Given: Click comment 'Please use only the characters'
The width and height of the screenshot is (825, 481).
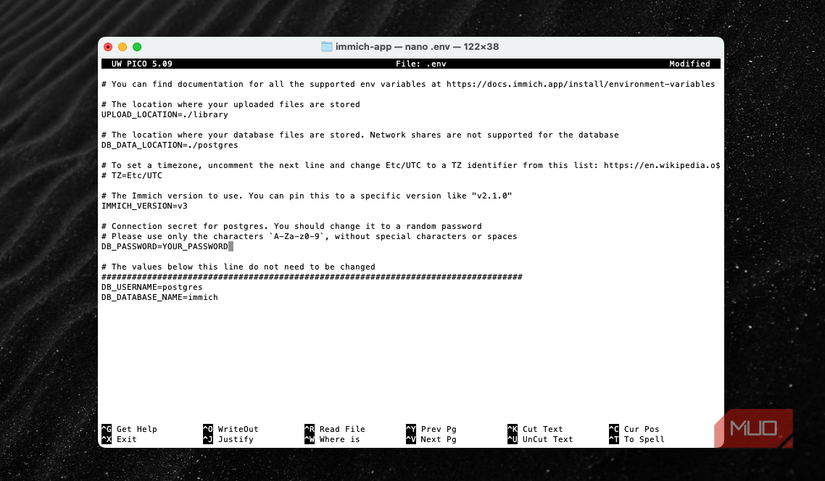Looking at the screenshot, I should click(x=309, y=236).
